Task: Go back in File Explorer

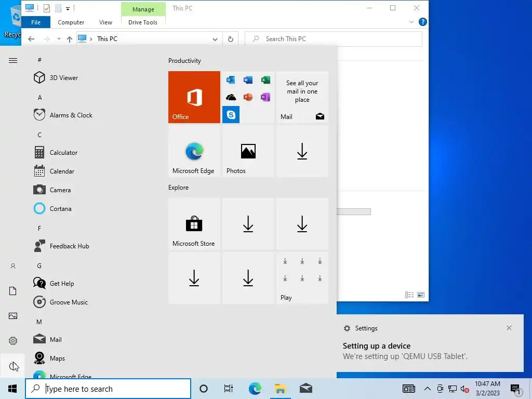Action: [31, 39]
